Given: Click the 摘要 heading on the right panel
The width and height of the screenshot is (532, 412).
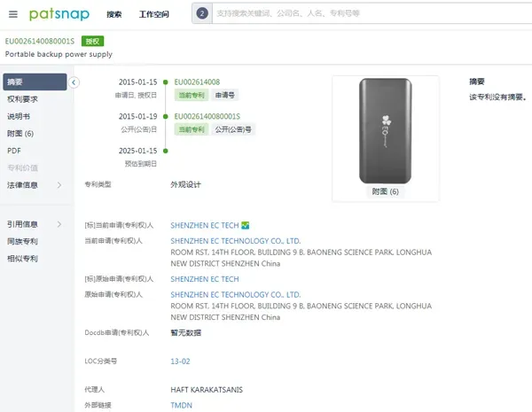Looking at the screenshot, I should [477, 82].
